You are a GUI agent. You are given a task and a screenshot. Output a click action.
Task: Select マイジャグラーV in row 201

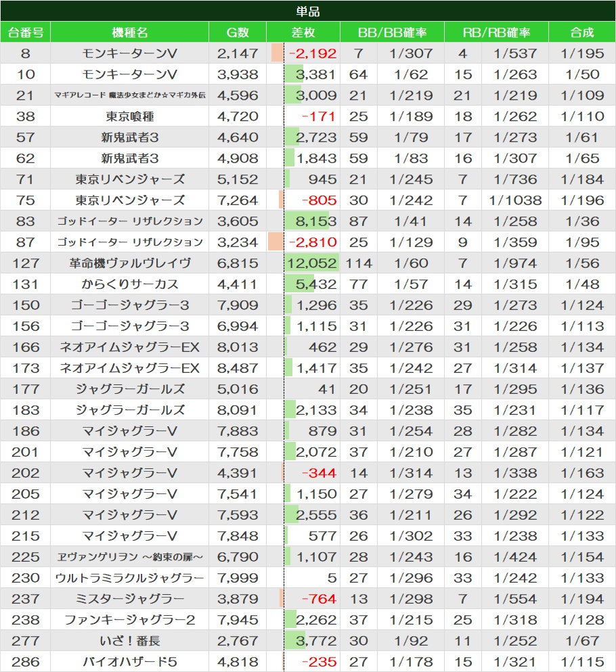[129, 452]
